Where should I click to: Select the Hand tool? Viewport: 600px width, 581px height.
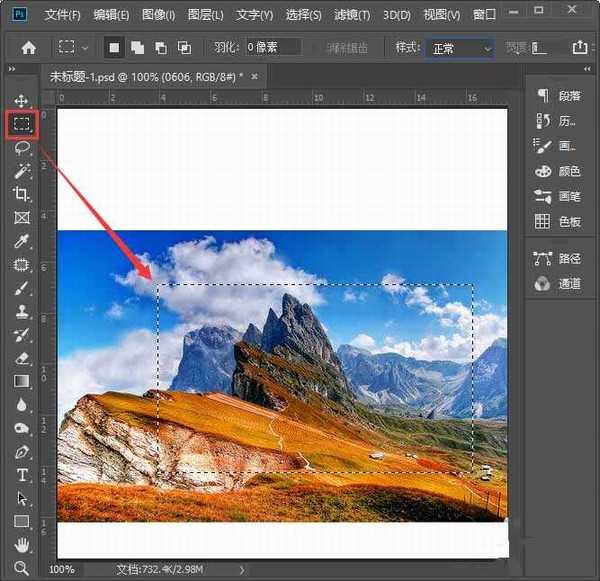21,545
